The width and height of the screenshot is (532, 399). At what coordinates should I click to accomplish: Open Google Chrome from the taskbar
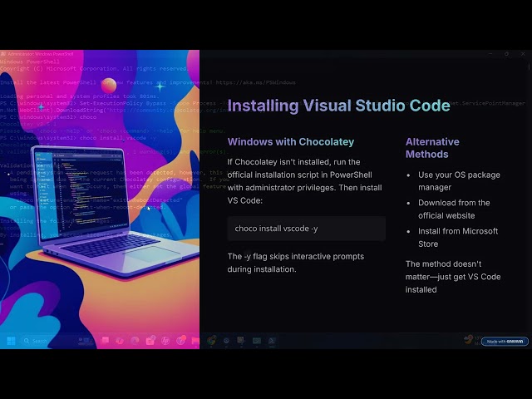pos(211,340)
